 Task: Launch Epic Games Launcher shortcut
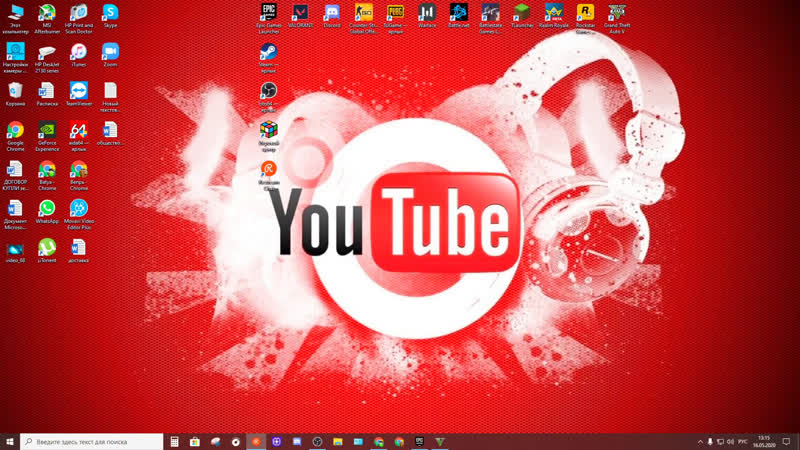click(x=269, y=18)
